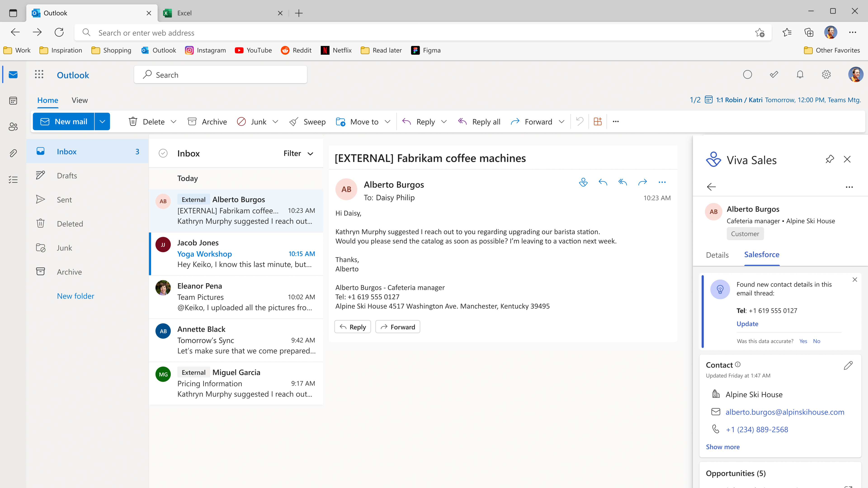Open the Files paperclip module in left rail
The image size is (868, 488).
pos(13,153)
